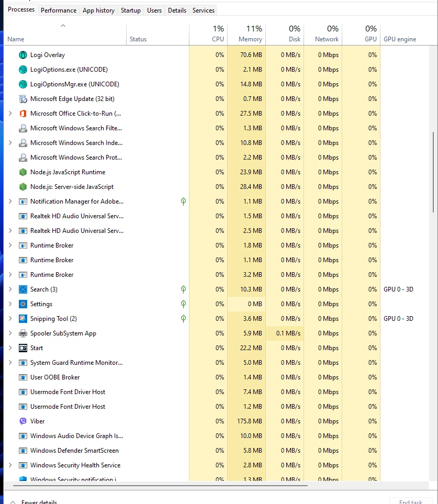Screen dimensions: 438x504
Task: Click GPU 0 - 3D entry for Snipping Tool
Action: (398, 319)
